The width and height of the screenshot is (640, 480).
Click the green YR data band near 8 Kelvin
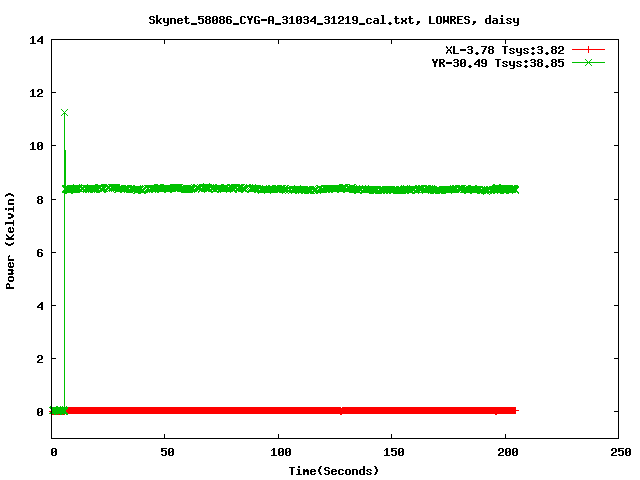(x=291, y=189)
